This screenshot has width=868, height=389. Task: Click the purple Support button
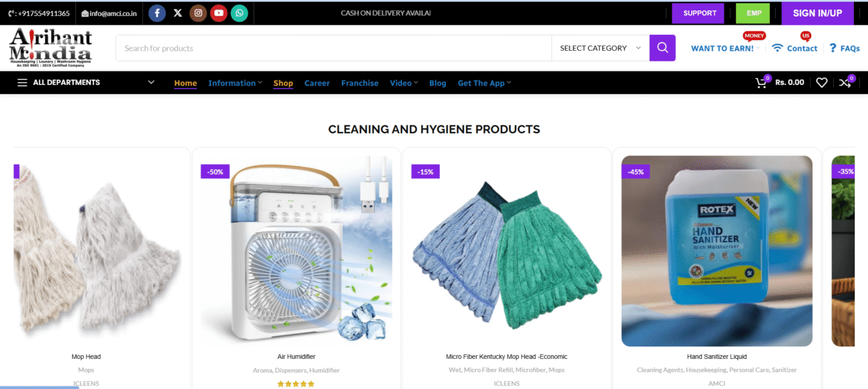700,13
